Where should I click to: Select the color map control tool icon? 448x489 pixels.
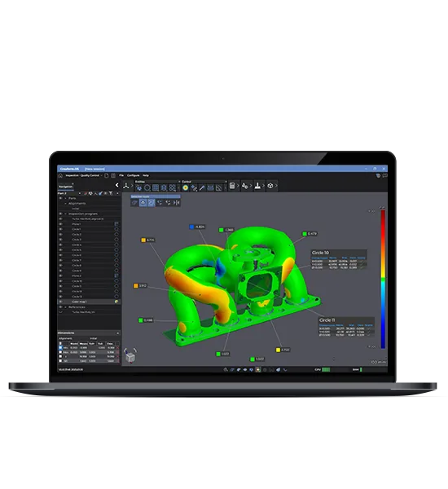click(x=186, y=187)
